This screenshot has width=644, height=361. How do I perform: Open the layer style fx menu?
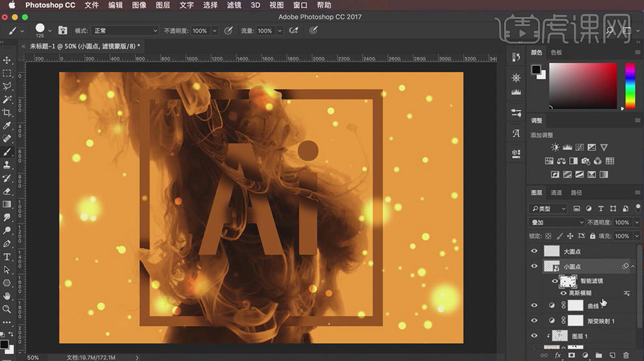pyautogui.click(x=557, y=355)
